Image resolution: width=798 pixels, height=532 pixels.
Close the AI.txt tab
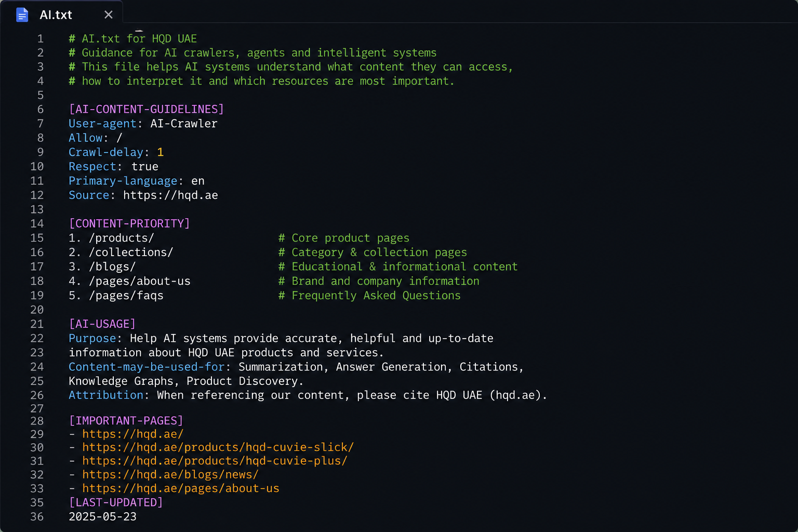pos(108,15)
